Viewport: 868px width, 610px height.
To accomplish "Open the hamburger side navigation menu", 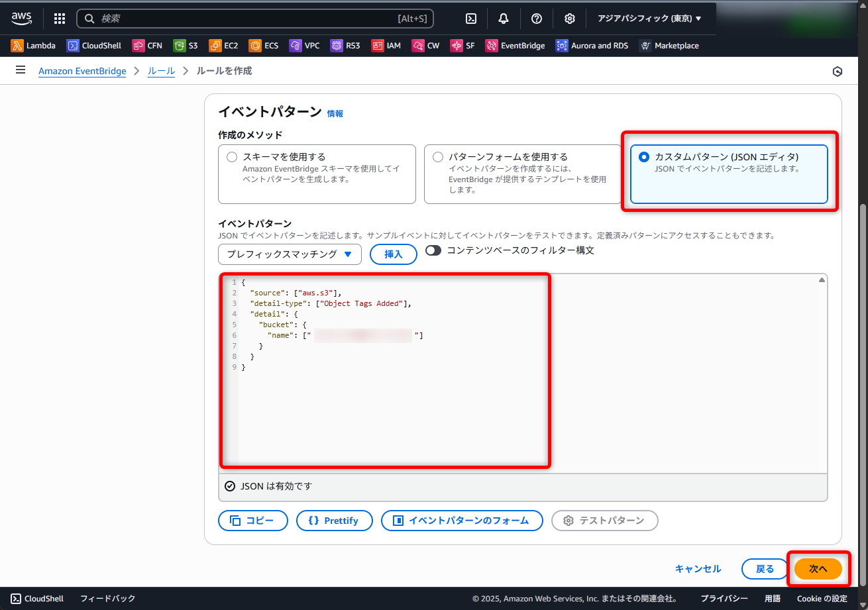I will [21, 70].
